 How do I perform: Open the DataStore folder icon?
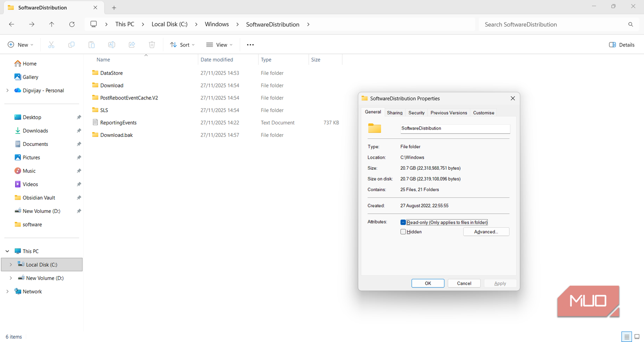click(95, 73)
